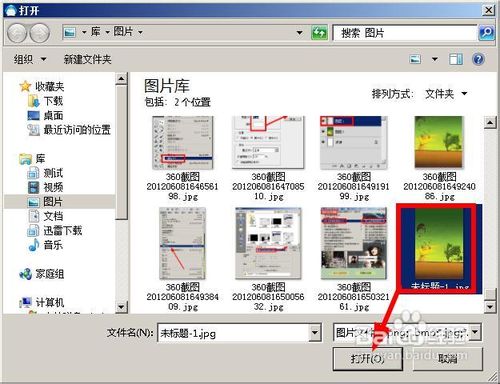This screenshot has height=384, width=500.
Task: Toggle the preview pane icon
Action: [x=456, y=59]
